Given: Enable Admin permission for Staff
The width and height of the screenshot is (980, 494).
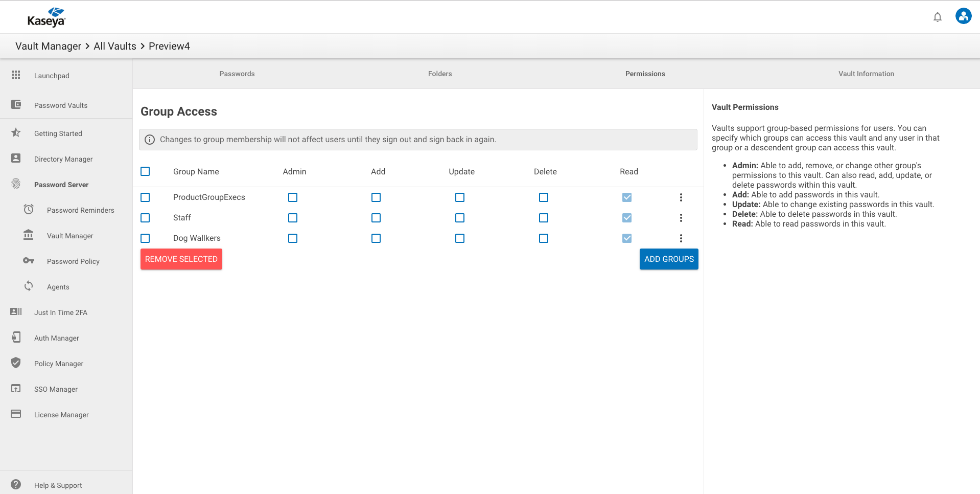Looking at the screenshot, I should [293, 218].
